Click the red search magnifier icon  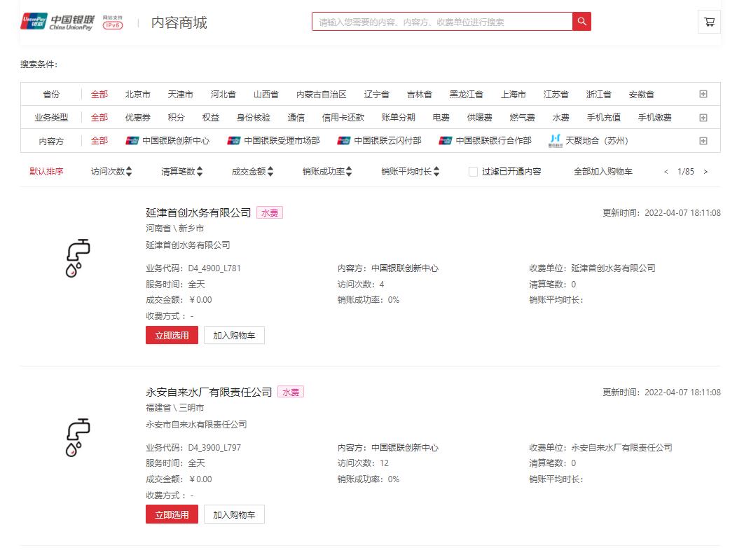(581, 21)
